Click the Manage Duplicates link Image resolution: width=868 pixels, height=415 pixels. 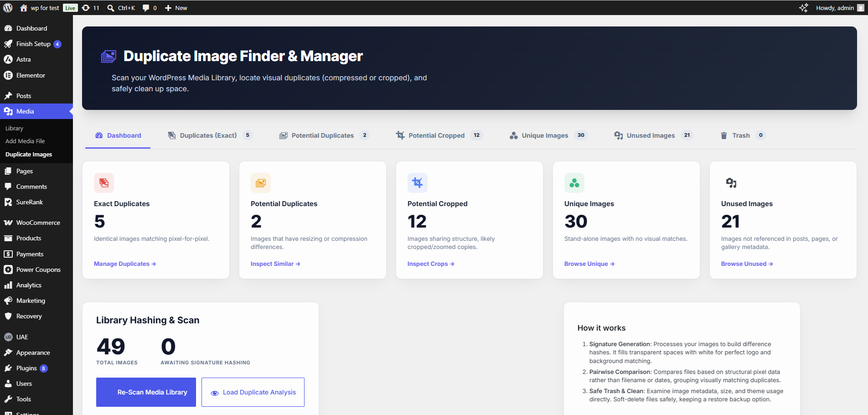[x=125, y=264]
